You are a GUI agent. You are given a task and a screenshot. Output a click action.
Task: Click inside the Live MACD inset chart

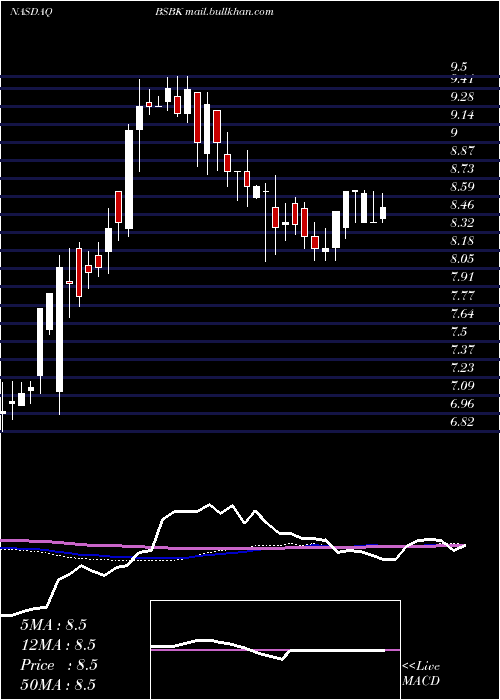pos(275,650)
